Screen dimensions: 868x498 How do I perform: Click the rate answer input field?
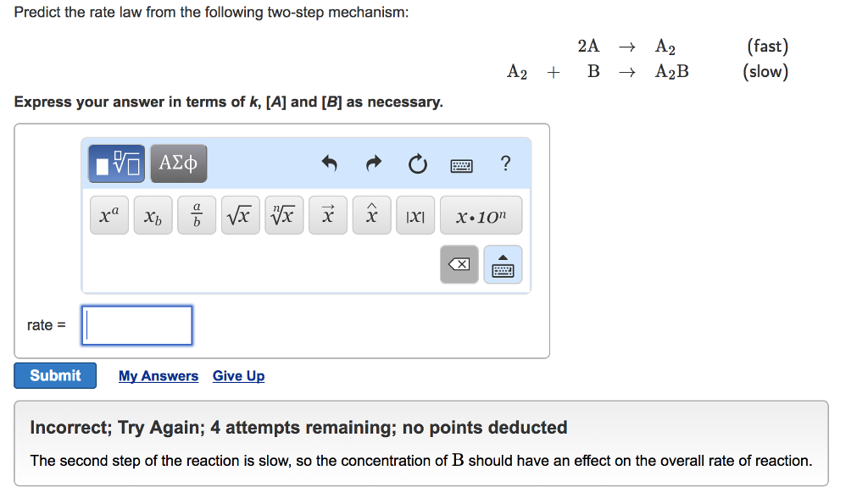(x=136, y=325)
